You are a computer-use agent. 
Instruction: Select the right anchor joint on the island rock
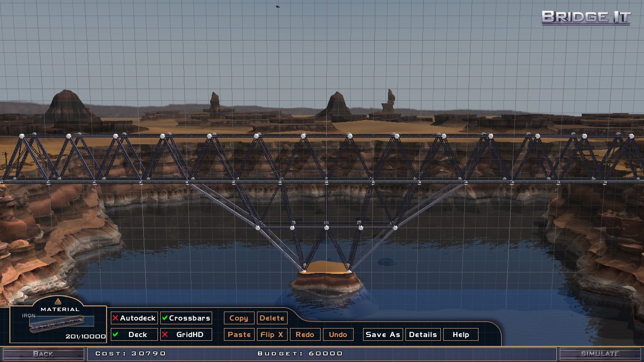pos(349,271)
